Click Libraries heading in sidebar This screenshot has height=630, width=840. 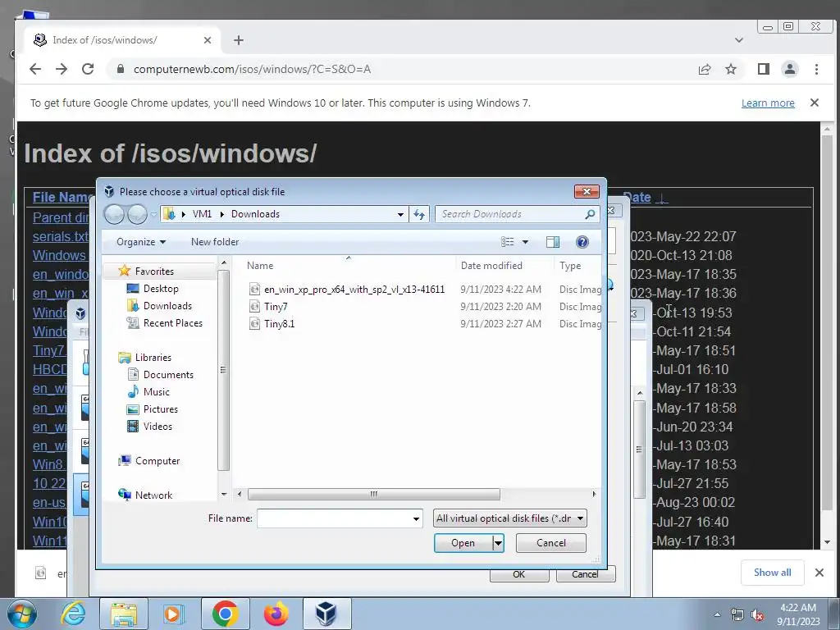144,358
